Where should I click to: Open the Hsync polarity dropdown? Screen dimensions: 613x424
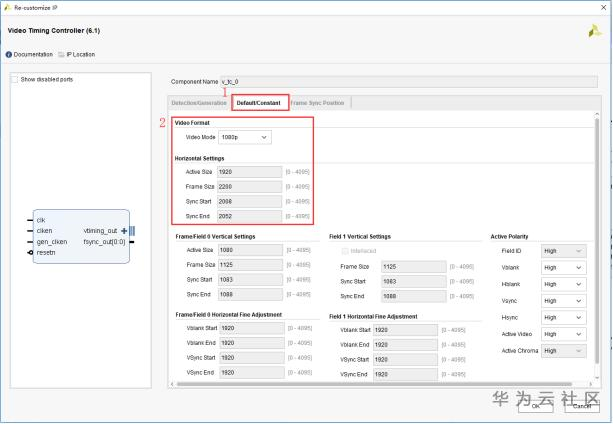point(564,318)
